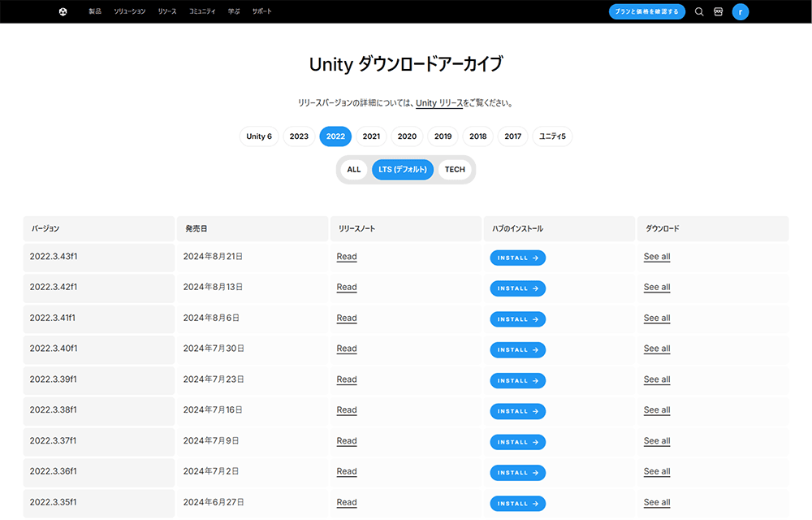See all downloads for 2022.3.37f1
This screenshot has height=520, width=812.
click(657, 440)
